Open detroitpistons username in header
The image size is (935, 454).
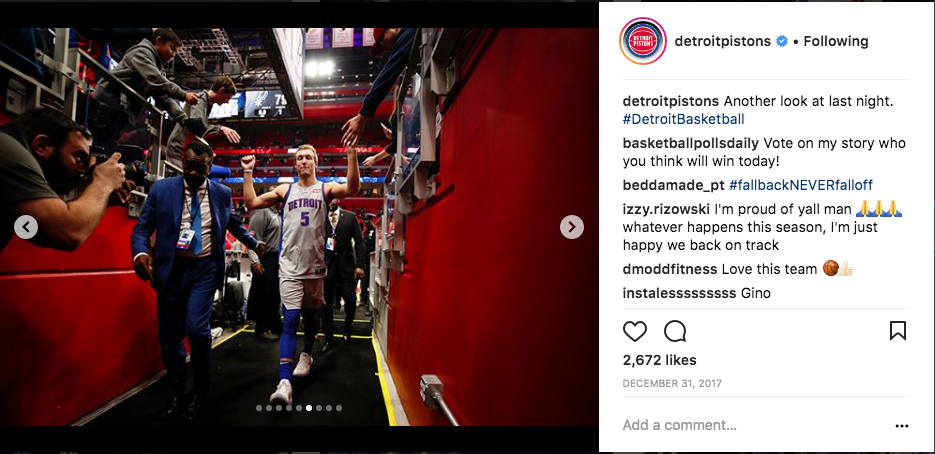(x=723, y=41)
